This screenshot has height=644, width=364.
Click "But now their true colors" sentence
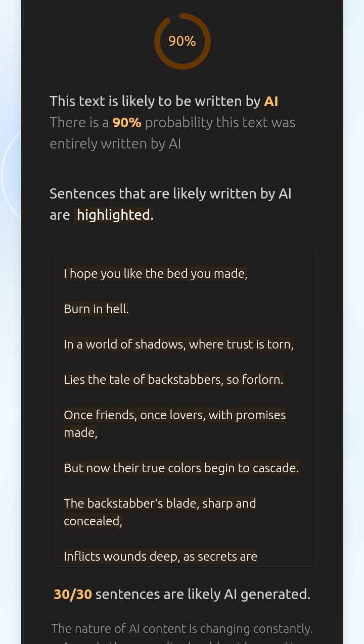click(181, 468)
